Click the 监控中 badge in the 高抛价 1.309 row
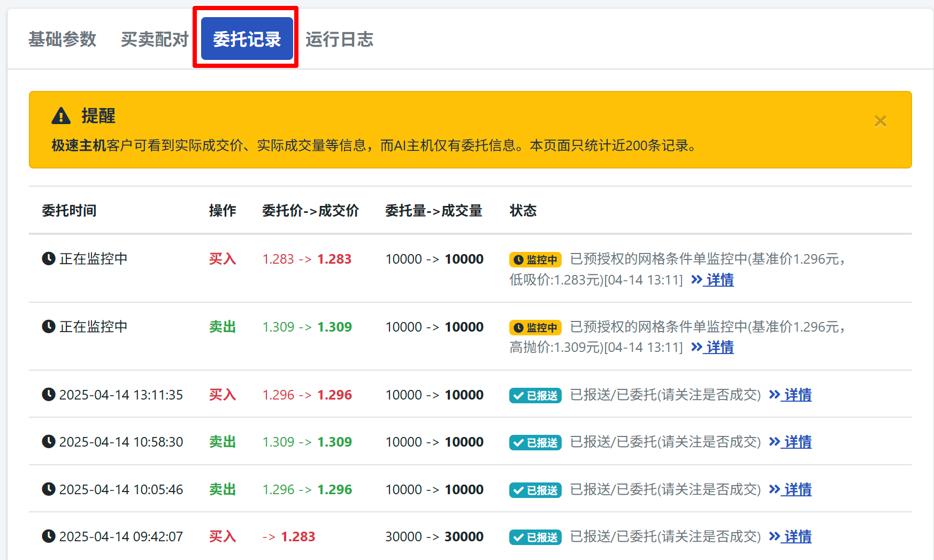934x560 pixels. 535,327
